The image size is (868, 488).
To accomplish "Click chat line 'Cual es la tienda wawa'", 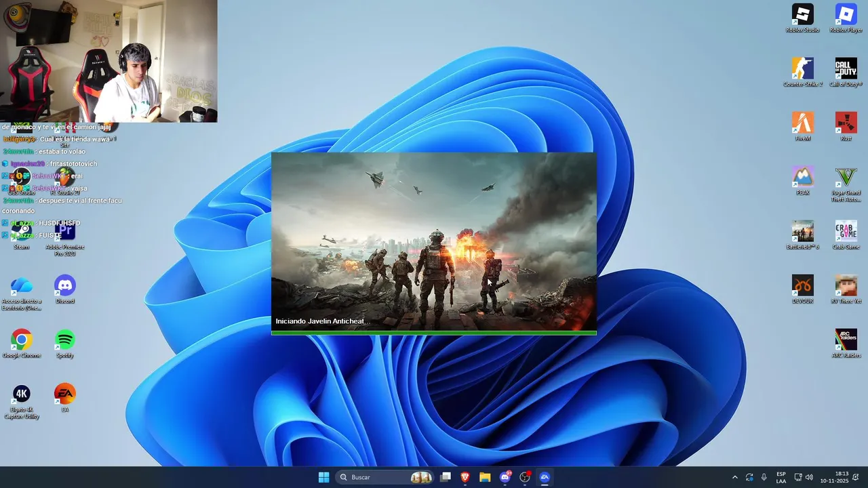I will tap(75, 139).
